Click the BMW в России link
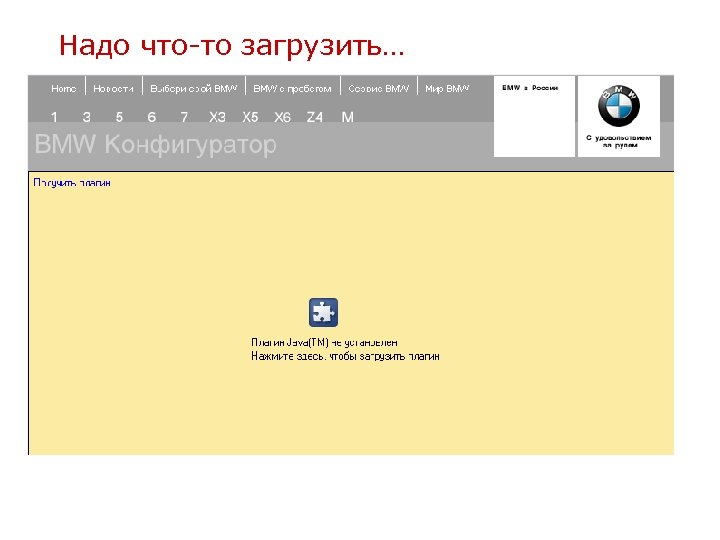Screen dimensions: 720x540 (530, 88)
